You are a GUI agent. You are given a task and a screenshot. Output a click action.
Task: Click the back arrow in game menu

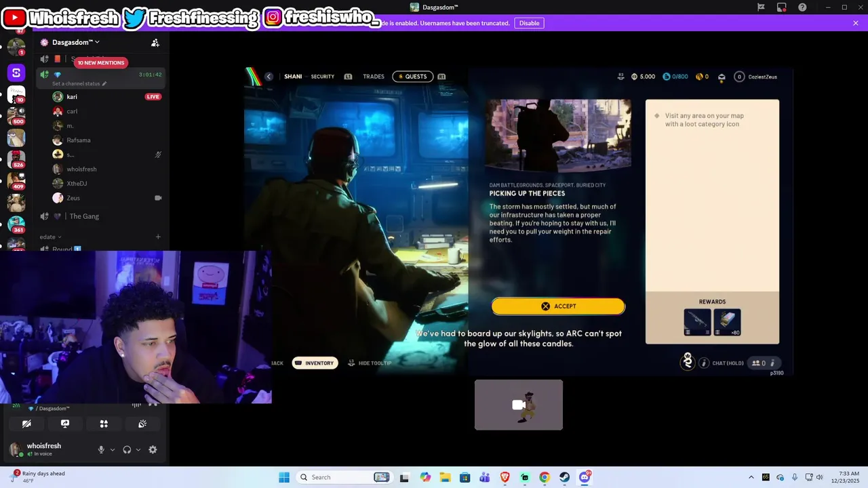point(269,77)
